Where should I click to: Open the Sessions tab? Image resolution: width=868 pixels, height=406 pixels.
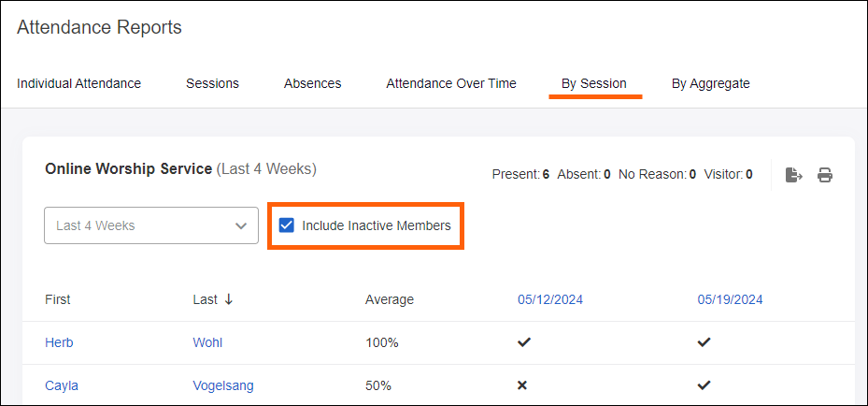pos(212,83)
